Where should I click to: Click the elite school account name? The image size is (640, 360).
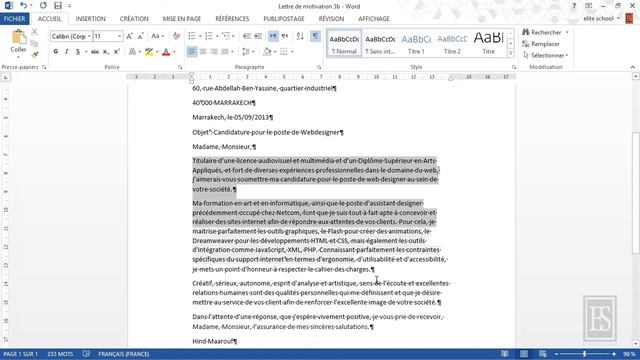point(599,19)
